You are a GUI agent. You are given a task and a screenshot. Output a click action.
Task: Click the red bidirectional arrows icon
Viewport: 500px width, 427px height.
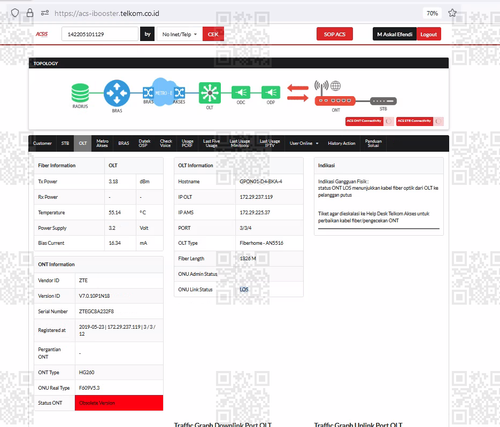pyautogui.click(x=298, y=93)
